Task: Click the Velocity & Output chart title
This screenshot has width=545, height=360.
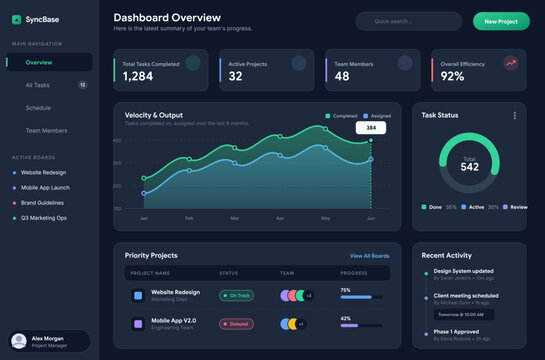Action: tap(154, 115)
